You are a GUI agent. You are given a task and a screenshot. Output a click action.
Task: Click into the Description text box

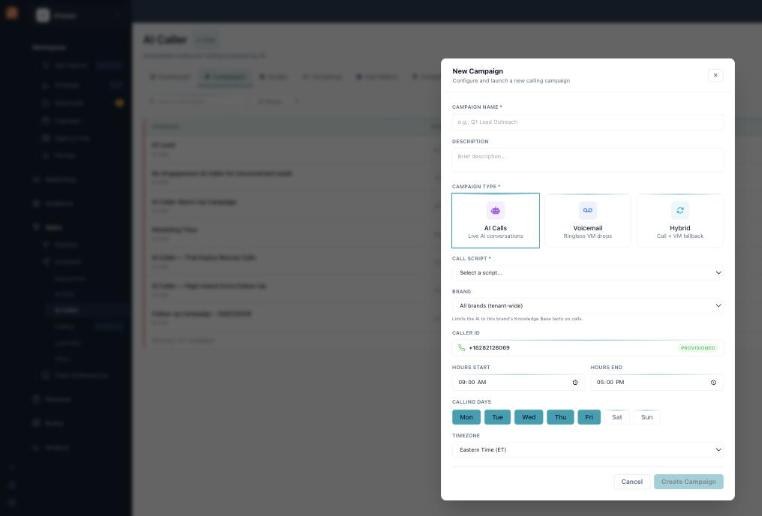[x=588, y=160]
